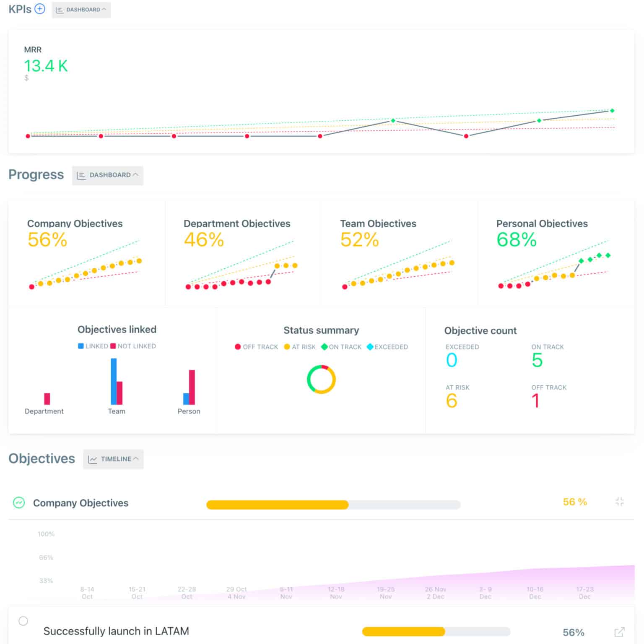
Task: Click the dashboard icon on the Progress section button
Action: tap(81, 175)
